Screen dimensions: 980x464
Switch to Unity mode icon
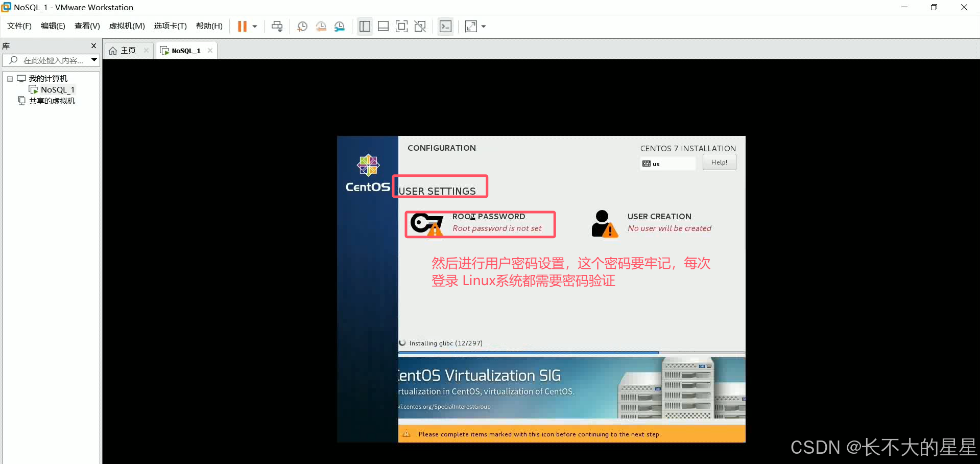[x=420, y=27]
